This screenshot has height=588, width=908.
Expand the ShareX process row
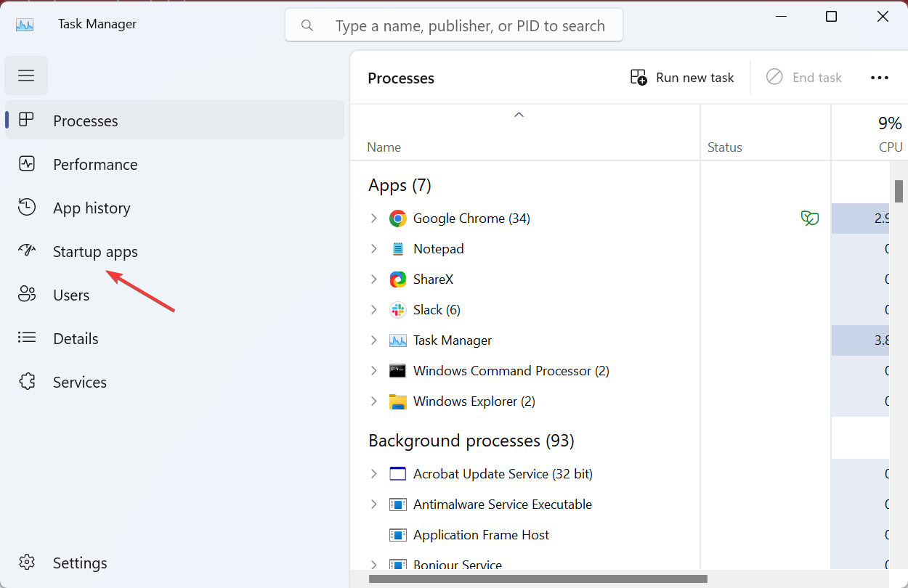click(374, 279)
